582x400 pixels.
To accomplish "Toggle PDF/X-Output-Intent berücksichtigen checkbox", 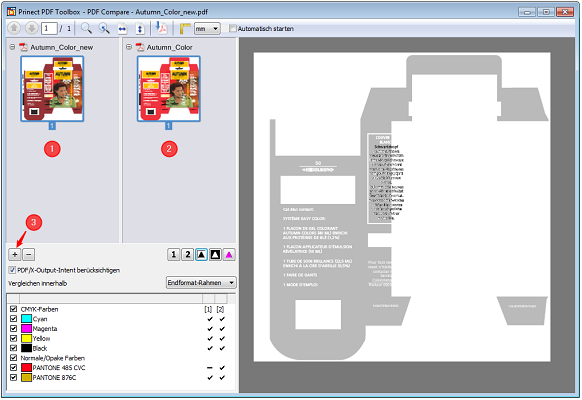I will (12, 270).
